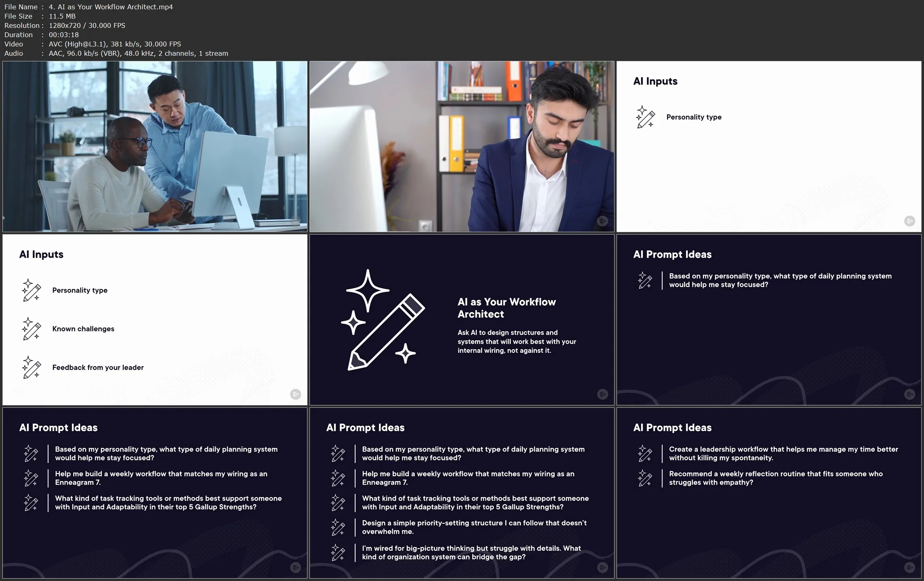Click the text Ask AI to design structures and systems

point(517,342)
